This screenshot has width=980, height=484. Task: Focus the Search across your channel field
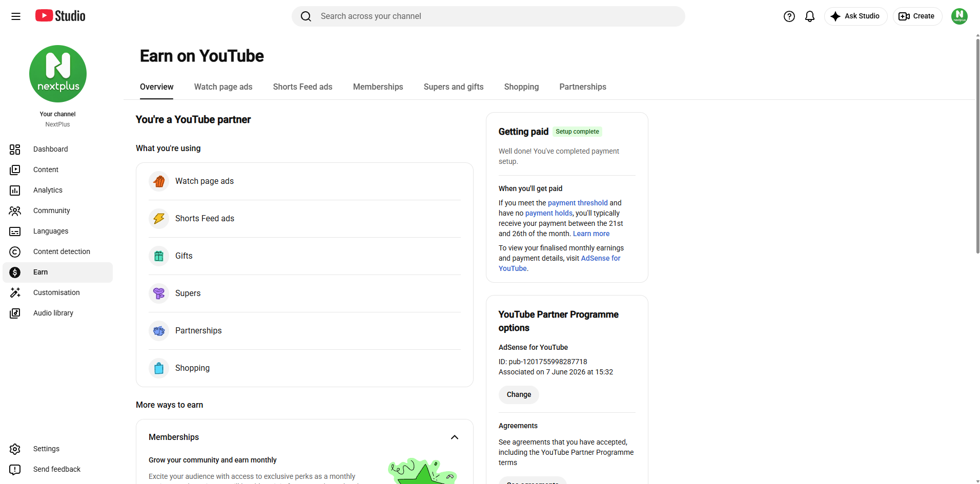[x=488, y=16]
